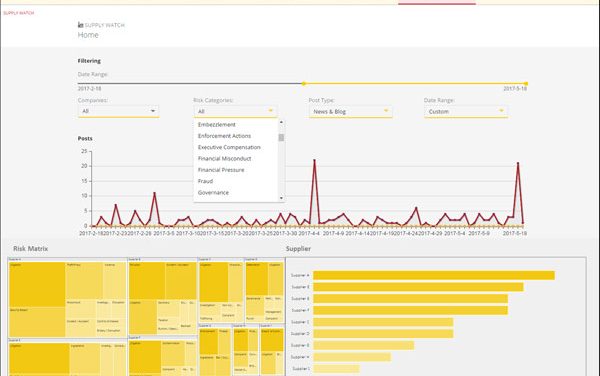The image size is (600, 376).
Task: Click the shortest bottom bar in Supplier chart
Action: [x=336, y=369]
